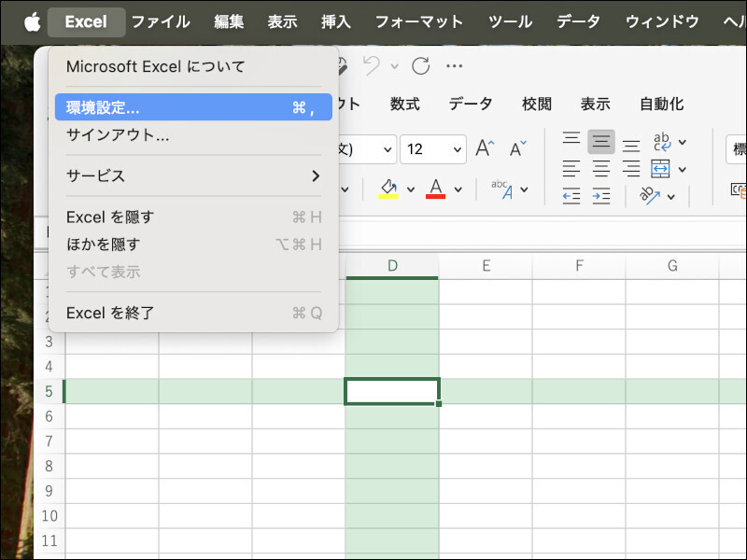Select the row 10 header
This screenshot has height=560, width=747.
click(x=49, y=516)
